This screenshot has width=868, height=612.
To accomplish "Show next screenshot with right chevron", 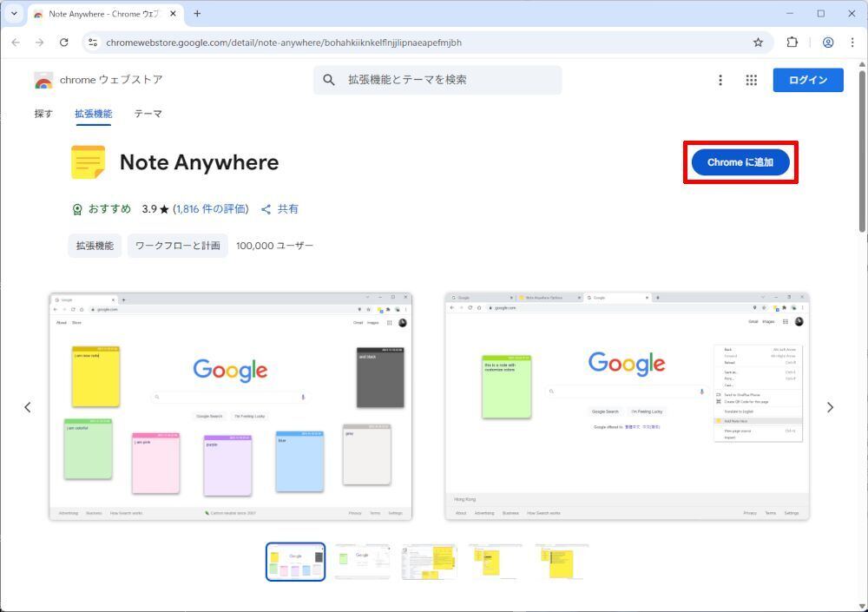I will coord(830,408).
